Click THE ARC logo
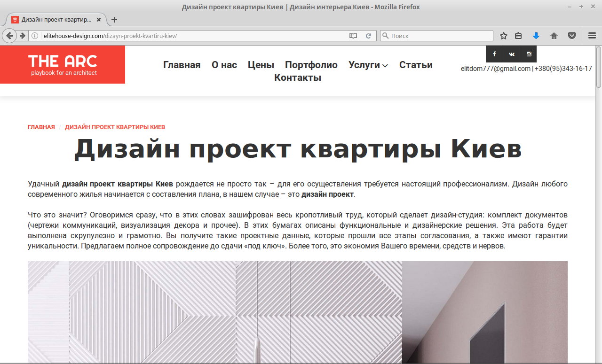 pyautogui.click(x=63, y=64)
